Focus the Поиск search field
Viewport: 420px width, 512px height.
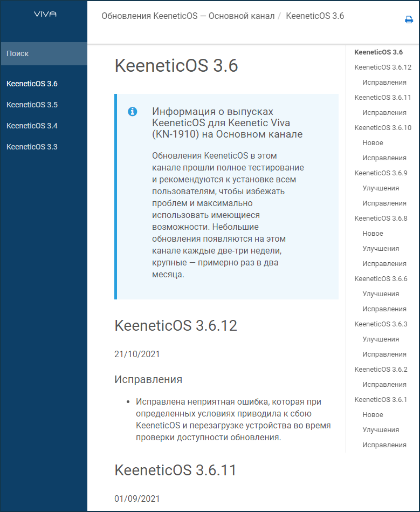(x=44, y=53)
